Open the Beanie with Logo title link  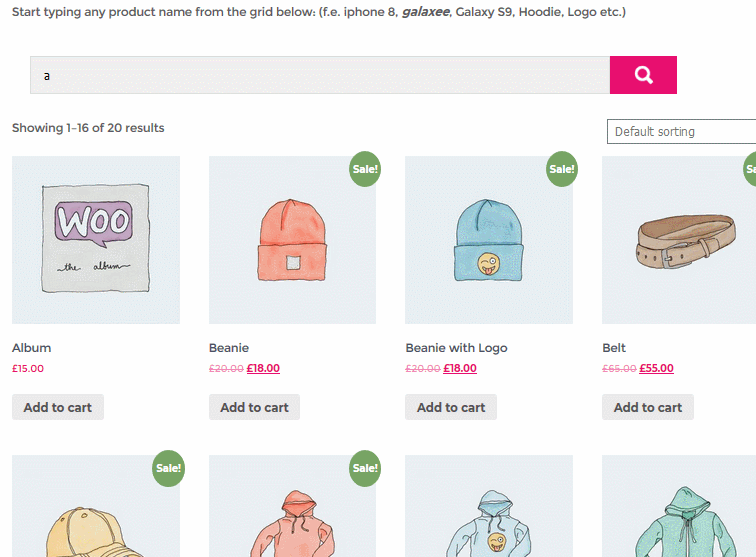tap(456, 348)
